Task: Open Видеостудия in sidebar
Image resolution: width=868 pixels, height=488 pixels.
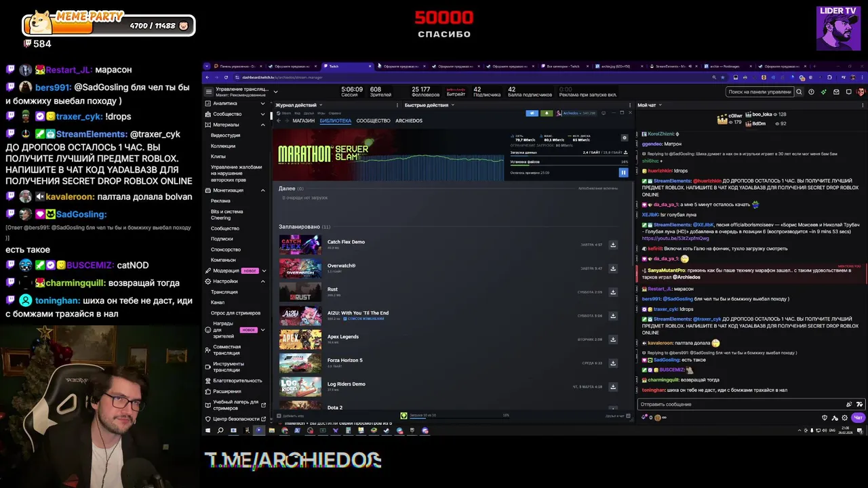Action: [x=225, y=136]
